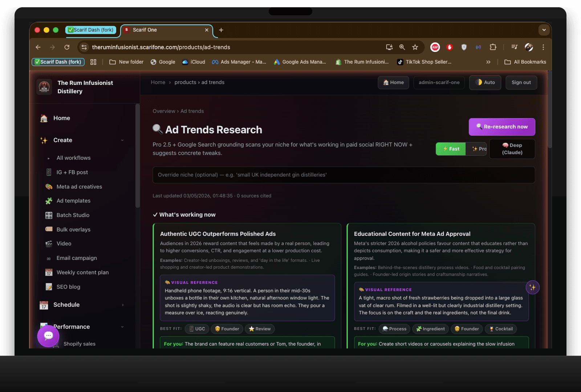
Task: Show more bookmarks with double chevron
Action: (x=488, y=62)
